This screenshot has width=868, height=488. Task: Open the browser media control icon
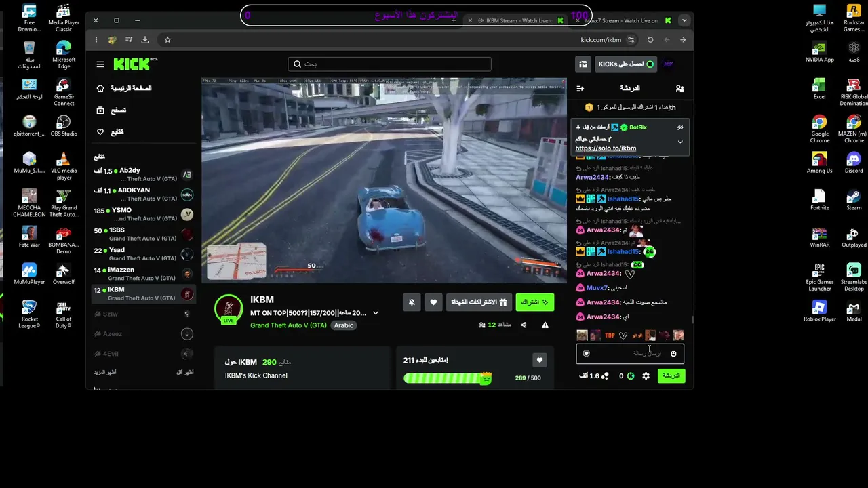[x=129, y=40]
